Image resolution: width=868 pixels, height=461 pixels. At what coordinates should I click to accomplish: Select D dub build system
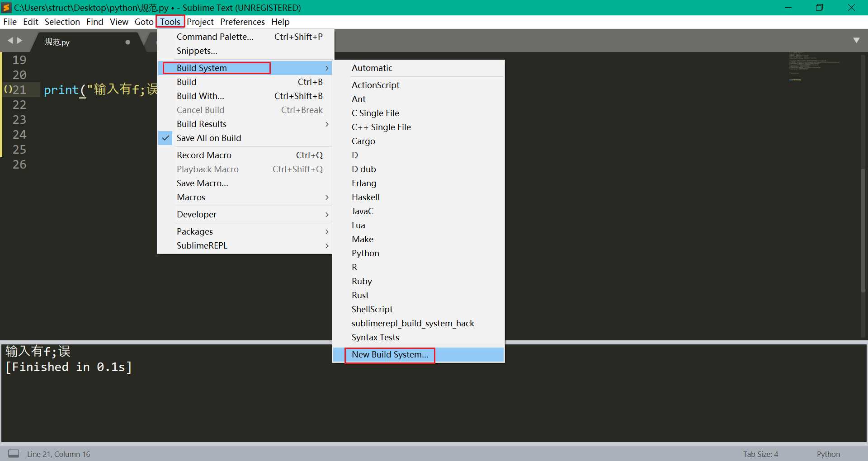click(x=418, y=169)
